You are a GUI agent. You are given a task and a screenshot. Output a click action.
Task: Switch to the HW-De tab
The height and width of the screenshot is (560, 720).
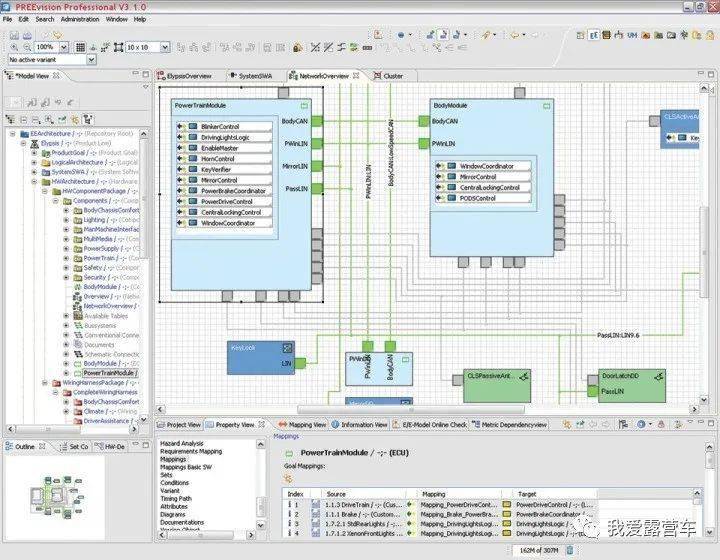(110, 446)
